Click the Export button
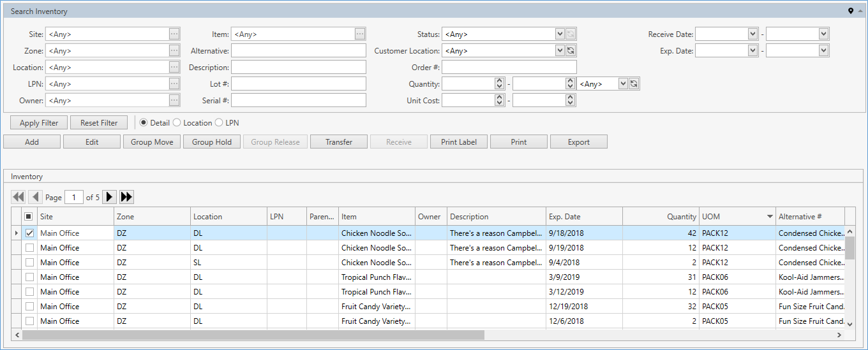 [x=578, y=142]
